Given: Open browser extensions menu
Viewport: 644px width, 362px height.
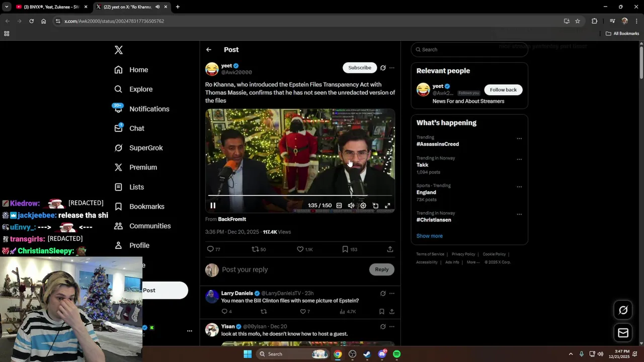Looking at the screenshot, I should [x=595, y=21].
